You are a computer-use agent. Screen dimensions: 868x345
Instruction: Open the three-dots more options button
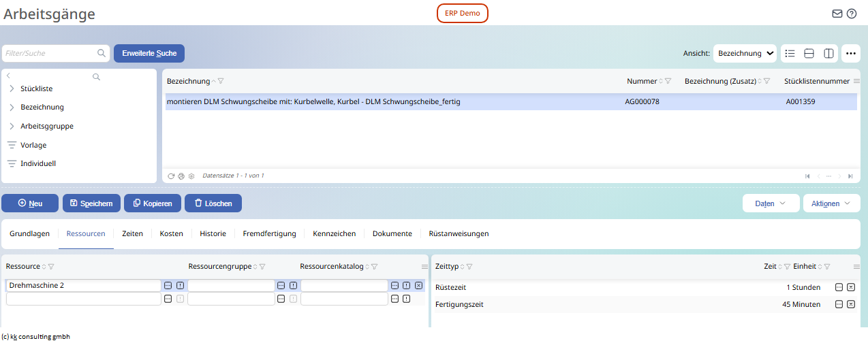[850, 53]
